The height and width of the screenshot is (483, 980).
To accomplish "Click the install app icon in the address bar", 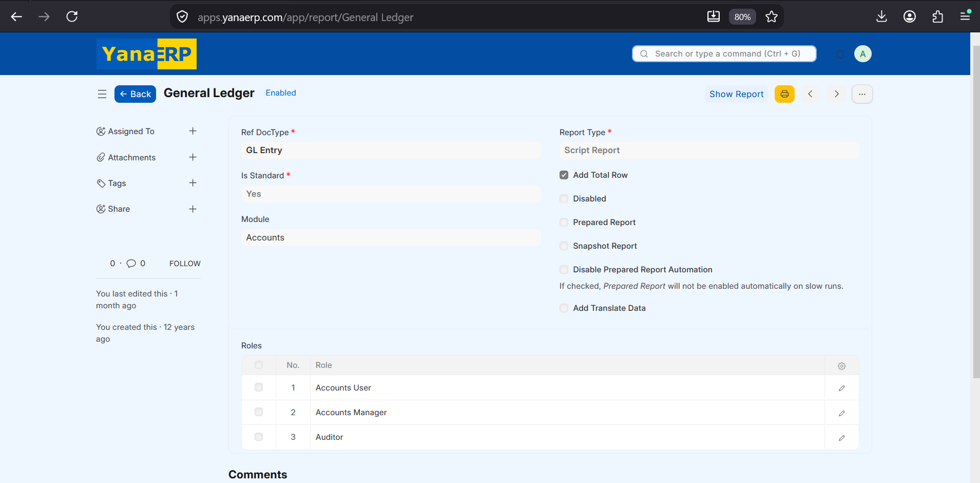I will coord(714,16).
